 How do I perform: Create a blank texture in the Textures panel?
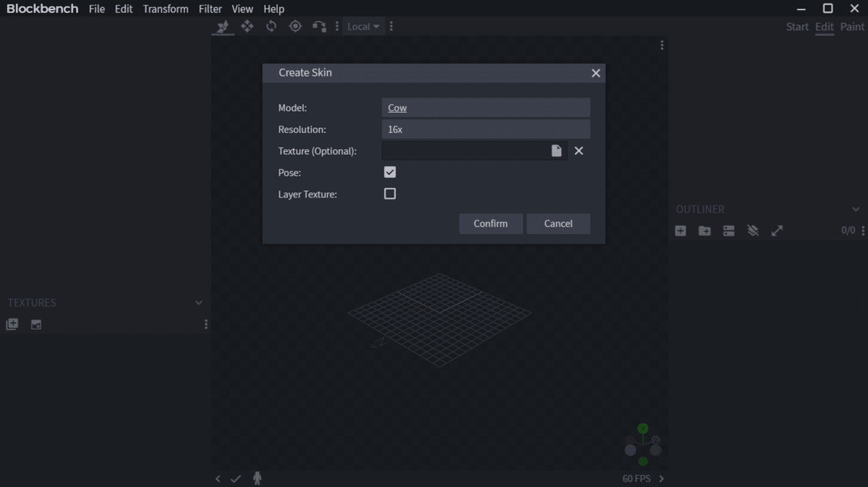click(12, 324)
